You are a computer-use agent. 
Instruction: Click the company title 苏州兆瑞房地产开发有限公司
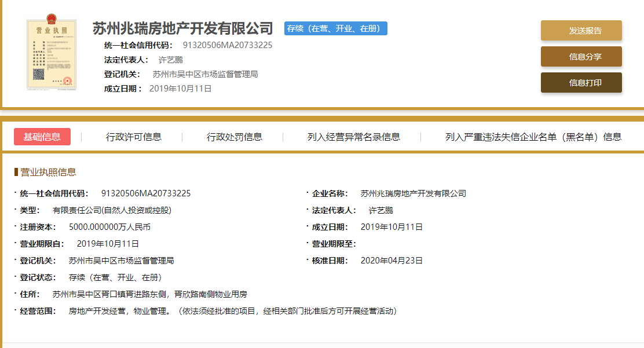183,28
